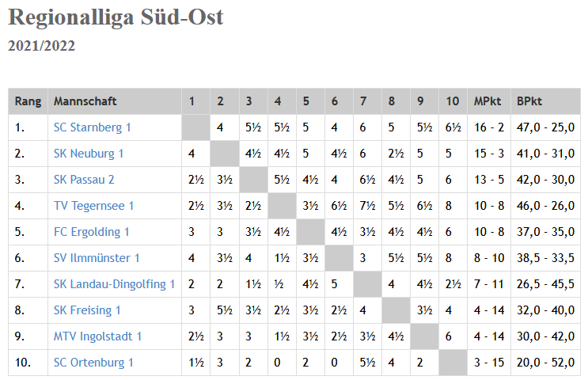
Task: Open the MTV Ingolstadt 1 team link
Action: coord(97,336)
